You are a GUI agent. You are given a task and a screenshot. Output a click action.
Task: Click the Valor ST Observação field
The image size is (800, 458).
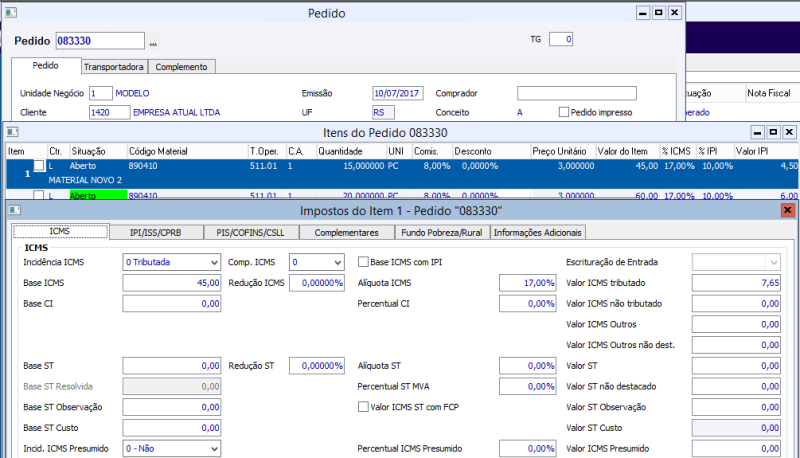click(736, 407)
